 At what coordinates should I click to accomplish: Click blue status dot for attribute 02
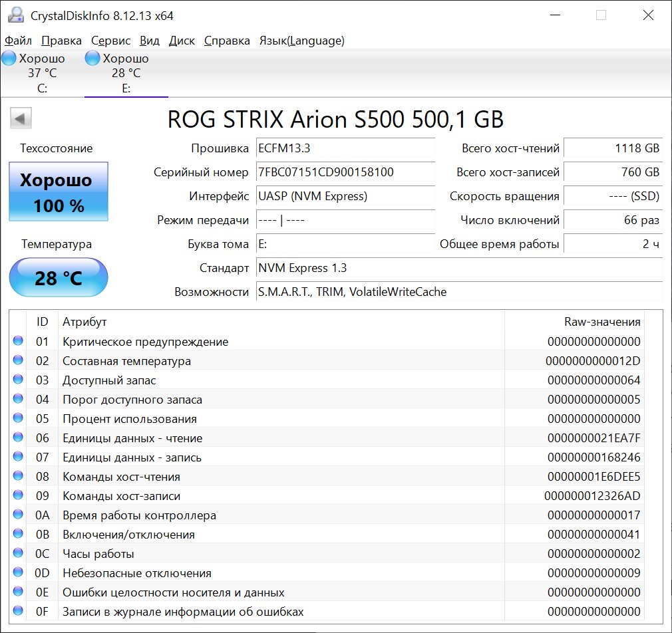tap(18, 360)
